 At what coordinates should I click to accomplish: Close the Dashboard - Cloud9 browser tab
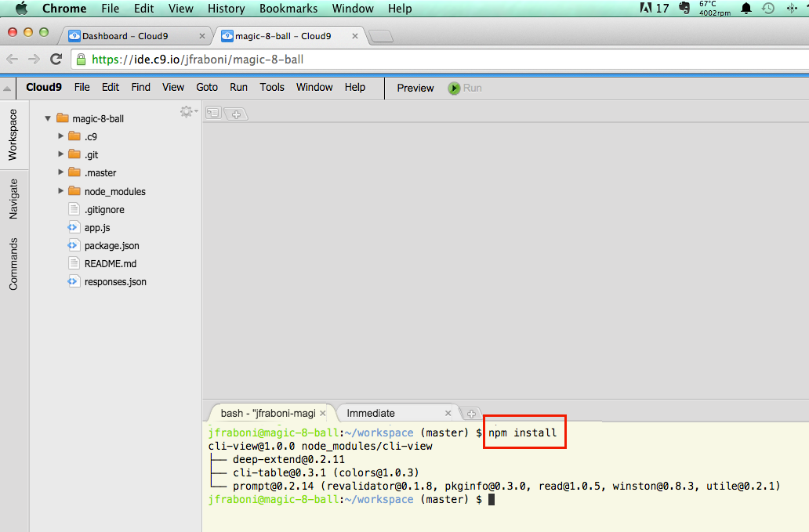[202, 36]
